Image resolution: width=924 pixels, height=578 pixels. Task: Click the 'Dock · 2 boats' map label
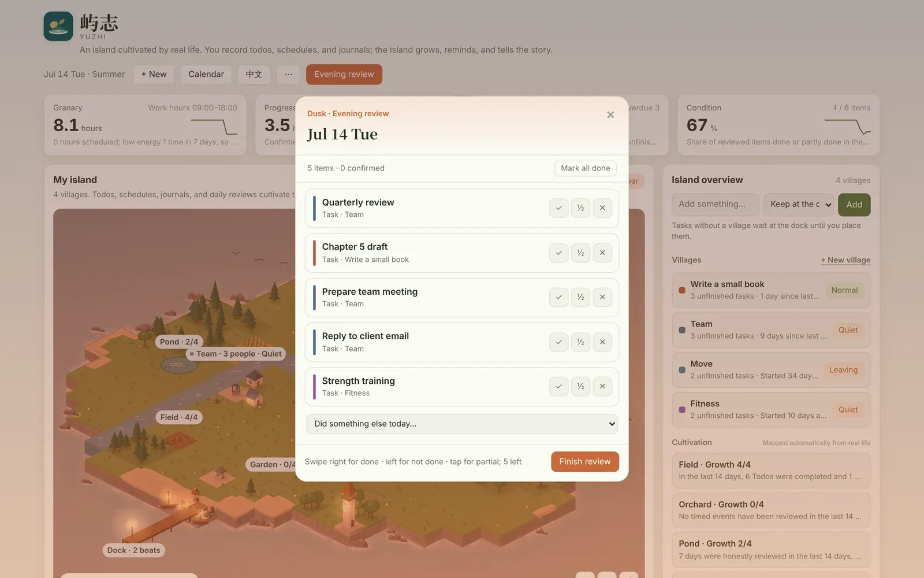133,550
